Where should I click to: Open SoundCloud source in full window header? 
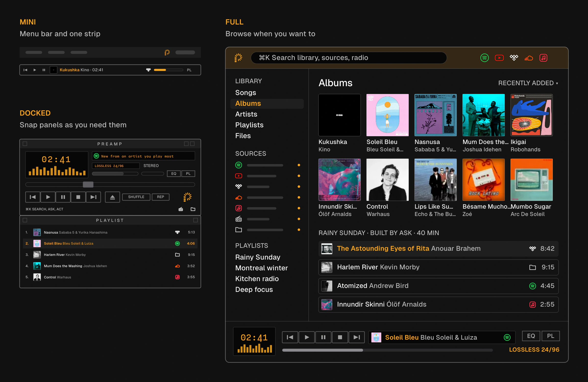(528, 58)
